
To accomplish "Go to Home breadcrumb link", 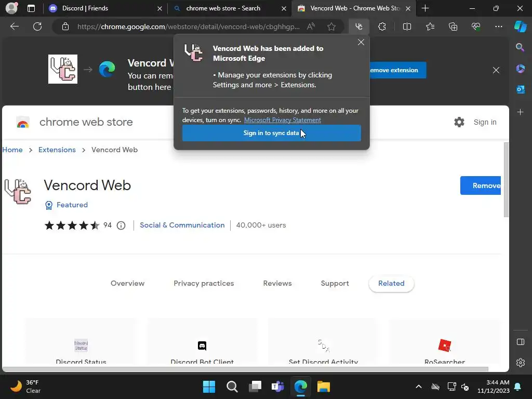I will [12, 150].
